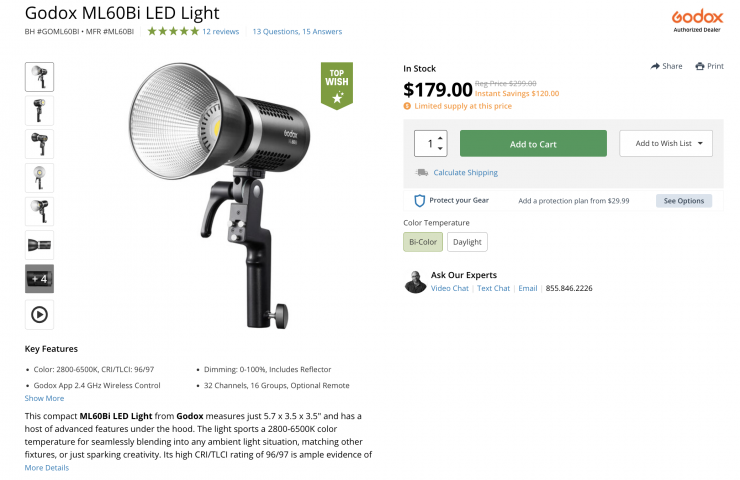
Task: Click the Top Wish badge icon
Action: point(336,85)
